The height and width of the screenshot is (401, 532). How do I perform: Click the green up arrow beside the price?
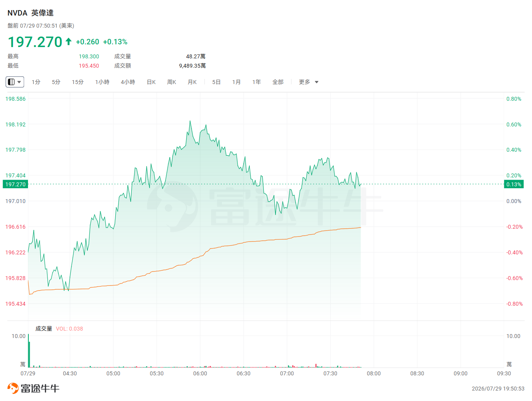click(x=69, y=41)
